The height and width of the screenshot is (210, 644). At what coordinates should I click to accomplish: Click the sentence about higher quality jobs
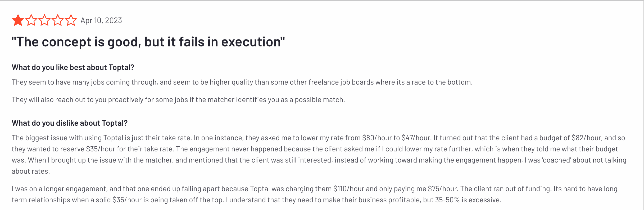tap(242, 82)
